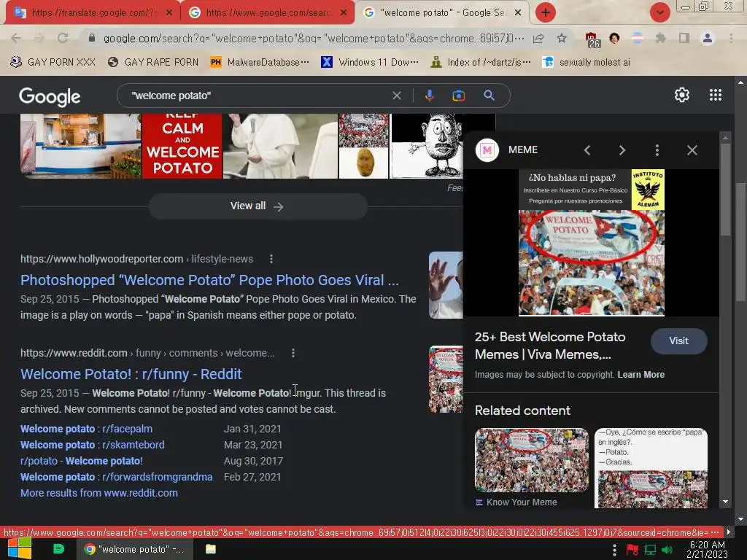Start voice search with the microphone icon

(x=429, y=96)
